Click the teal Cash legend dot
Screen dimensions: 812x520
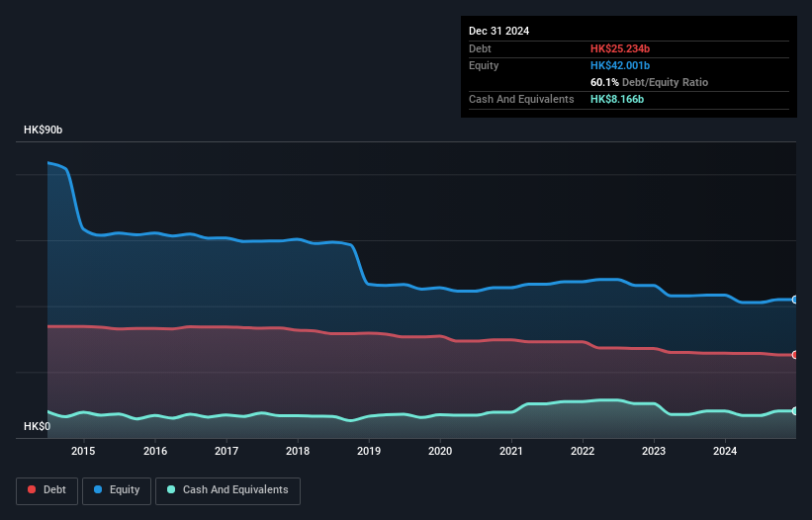171,489
